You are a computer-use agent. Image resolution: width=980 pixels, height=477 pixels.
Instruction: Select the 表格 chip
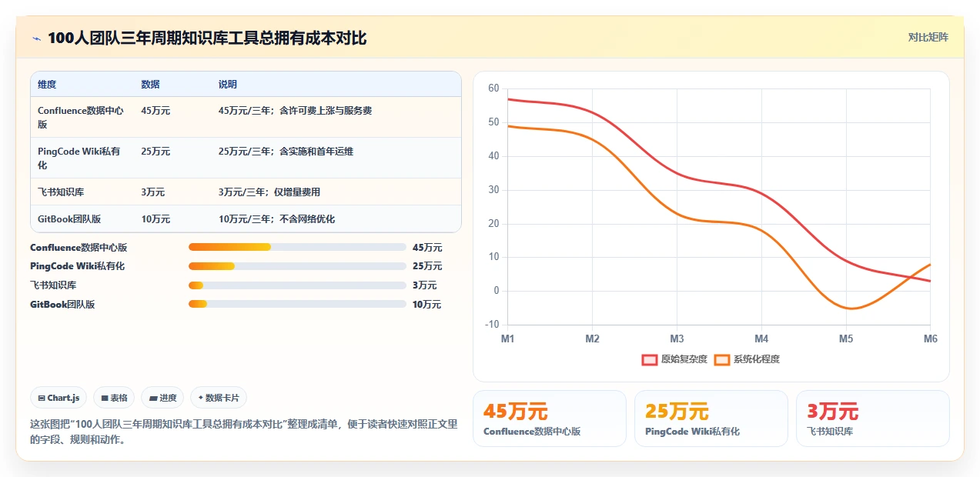click(114, 398)
